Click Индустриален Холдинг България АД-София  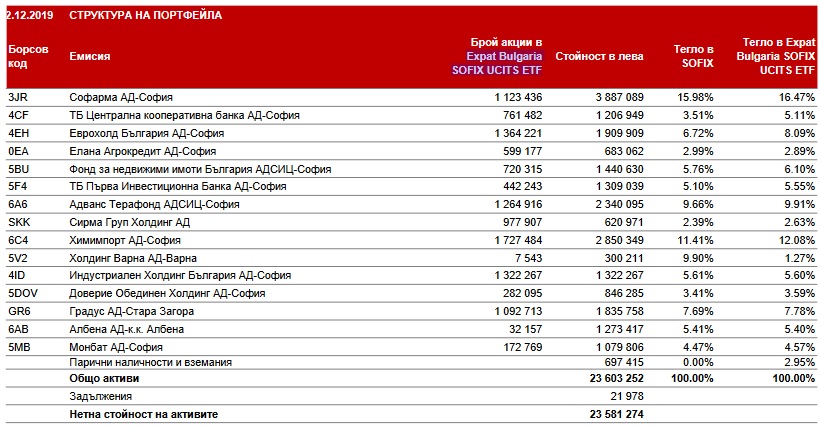coord(180,275)
